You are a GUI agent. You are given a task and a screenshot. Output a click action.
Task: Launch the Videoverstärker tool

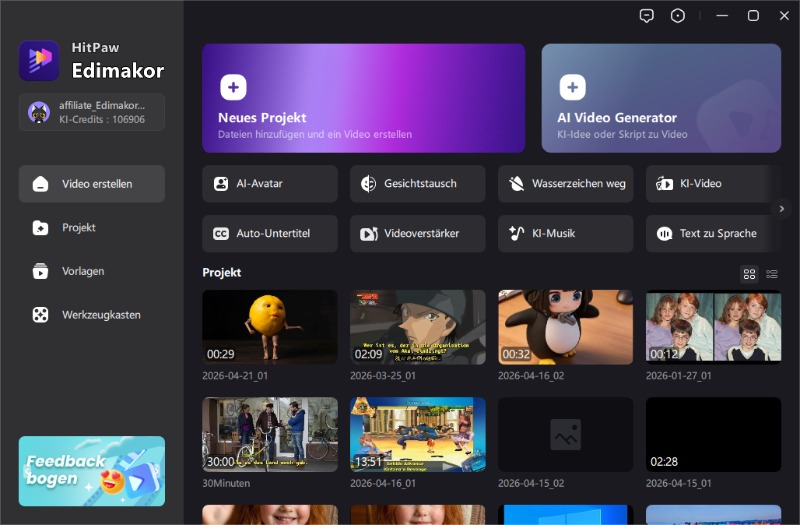417,234
